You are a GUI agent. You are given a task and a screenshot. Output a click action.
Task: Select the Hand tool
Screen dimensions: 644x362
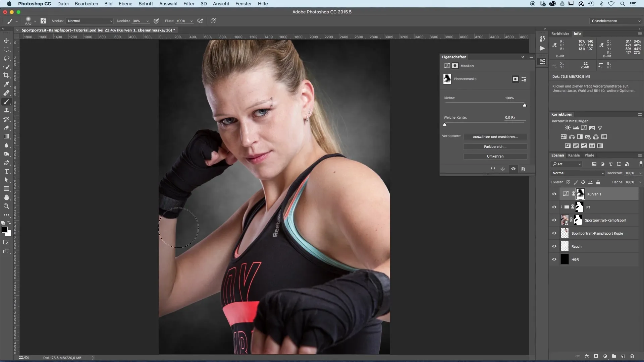click(x=6, y=198)
